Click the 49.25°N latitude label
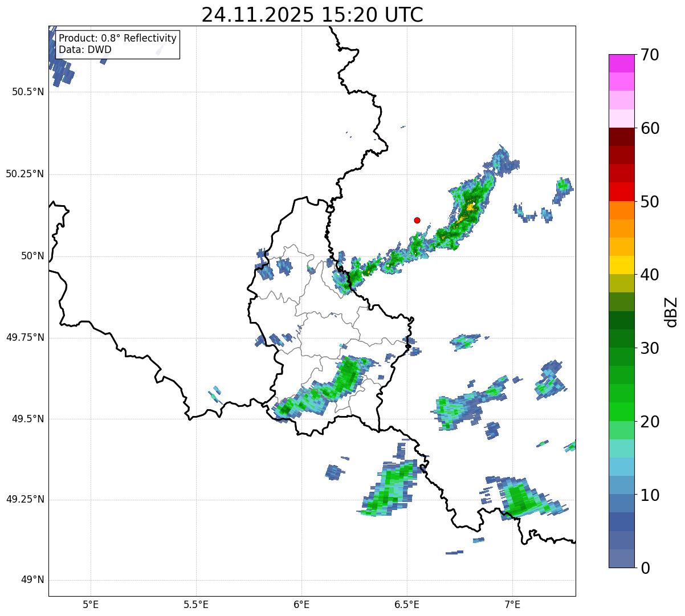Viewport: 685px width, 616px height. click(25, 499)
